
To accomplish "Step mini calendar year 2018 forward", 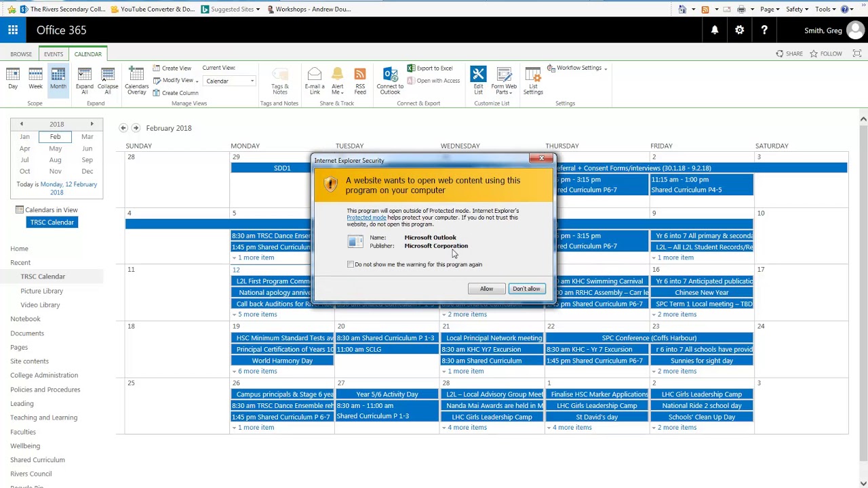I will pos(92,124).
